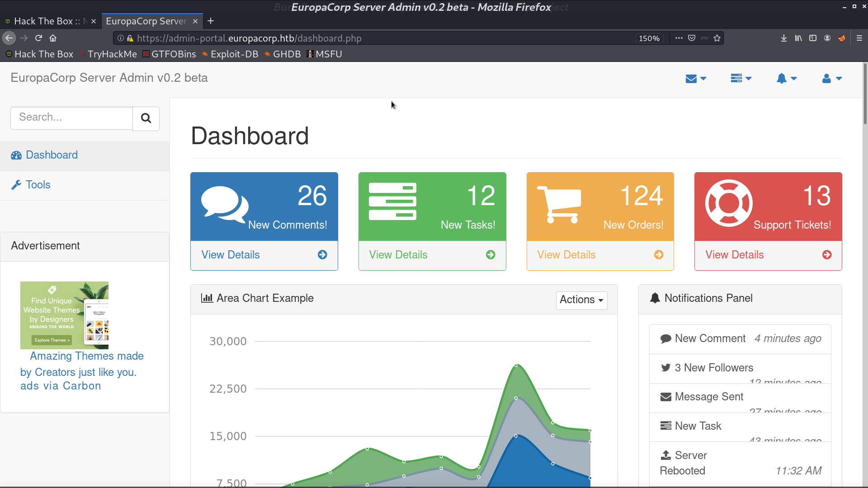The height and width of the screenshot is (488, 868).
Task: Click the chart peak data point
Action: 516,365
